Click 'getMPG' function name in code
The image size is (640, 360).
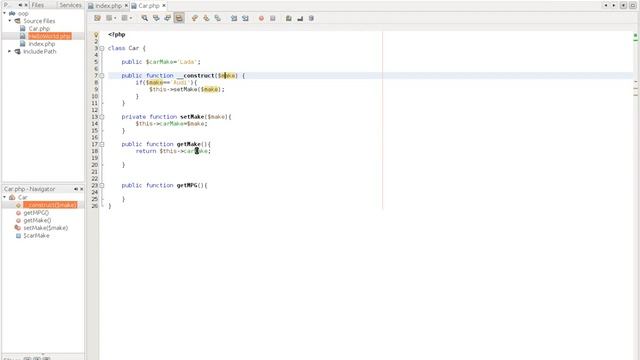187,185
